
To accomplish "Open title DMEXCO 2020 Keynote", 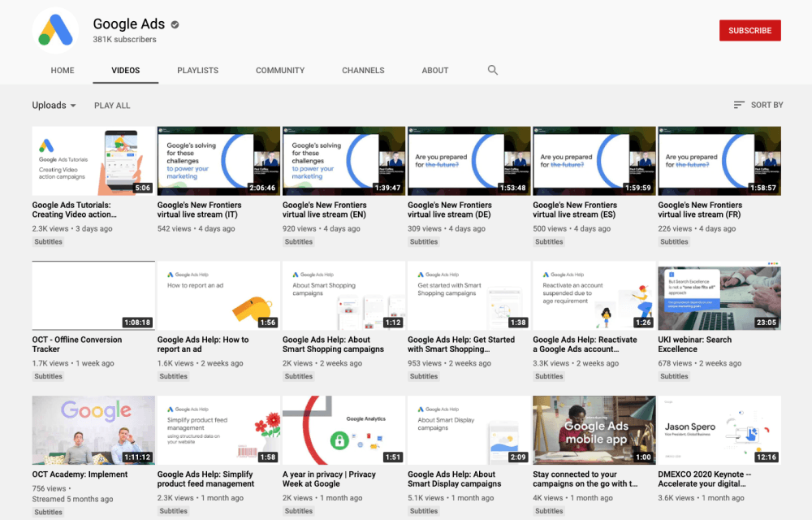I will point(704,479).
